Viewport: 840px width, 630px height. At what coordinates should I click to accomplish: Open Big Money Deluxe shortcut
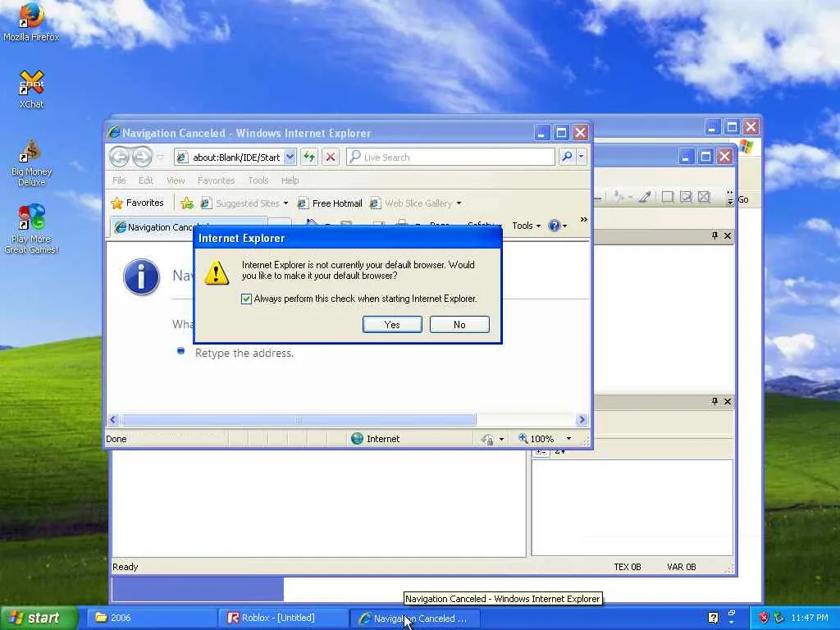tap(31, 163)
